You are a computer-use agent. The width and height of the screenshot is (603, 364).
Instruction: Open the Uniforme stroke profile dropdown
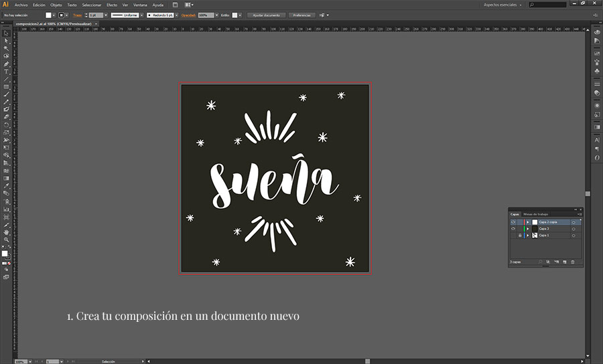pos(141,15)
